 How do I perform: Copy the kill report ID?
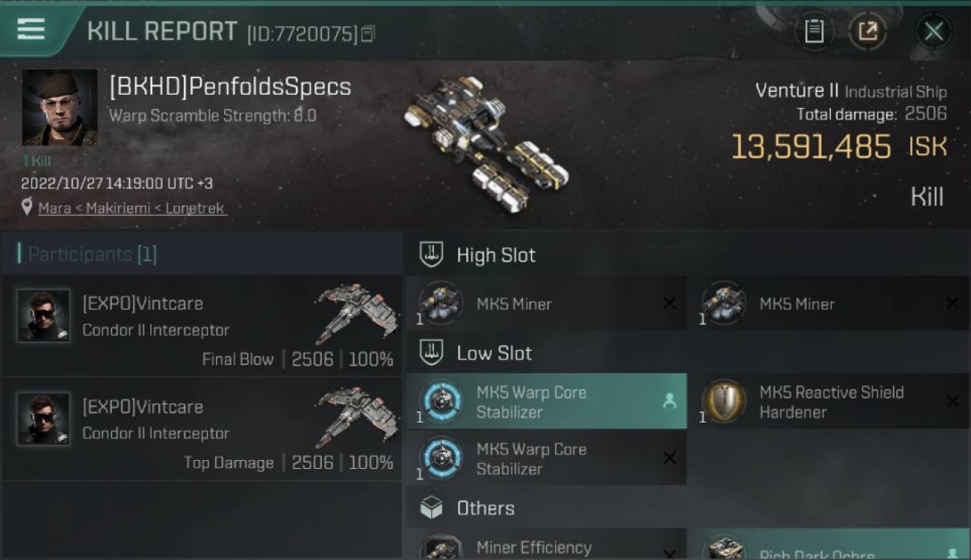(x=367, y=34)
